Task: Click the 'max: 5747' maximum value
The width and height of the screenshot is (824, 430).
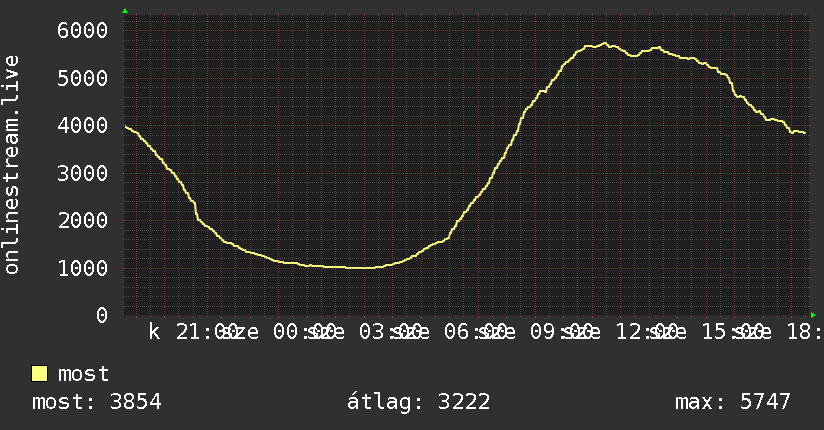Action: click(733, 402)
